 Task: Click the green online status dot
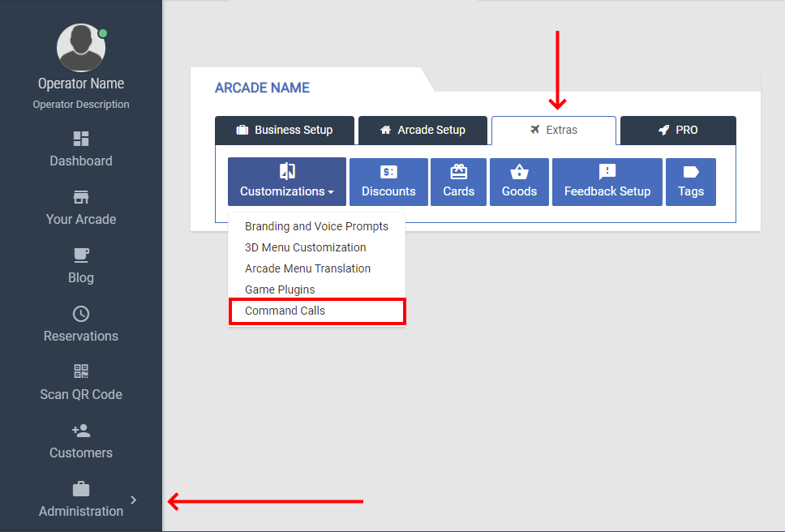[103, 33]
